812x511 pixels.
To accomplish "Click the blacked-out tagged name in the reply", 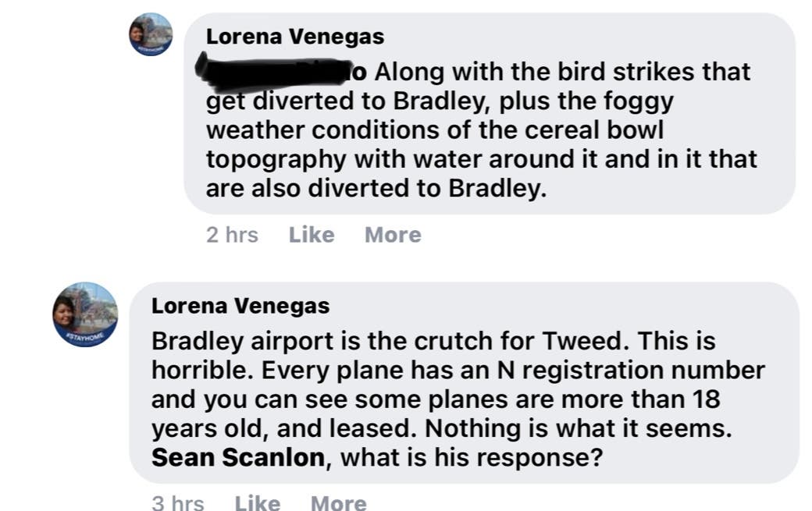I will point(280,72).
